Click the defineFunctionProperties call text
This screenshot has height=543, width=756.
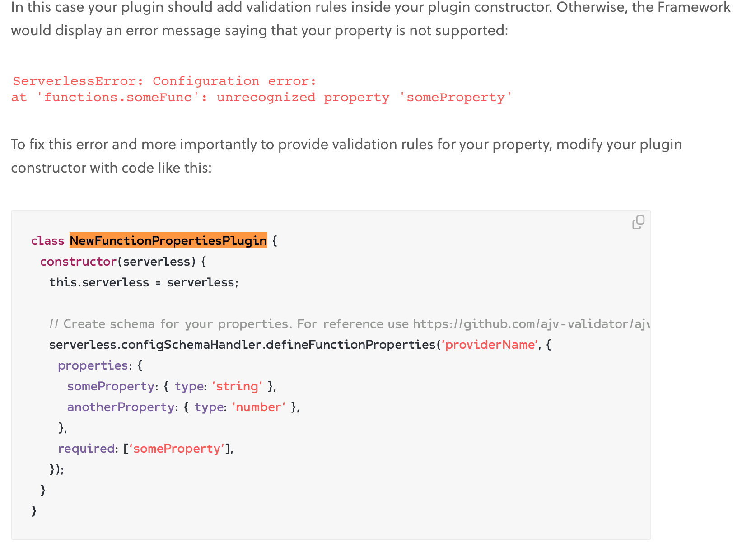pos(350,345)
